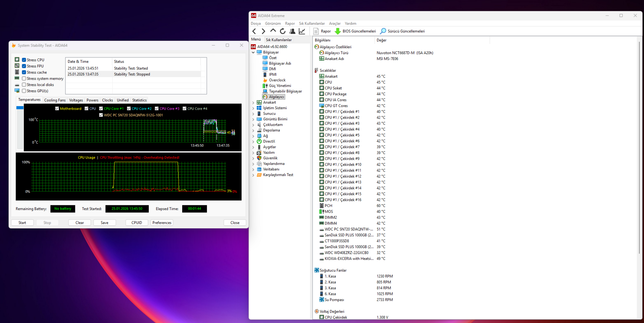Expand Veritabanı tree node
The width and height of the screenshot is (644, 323).
[x=253, y=169]
